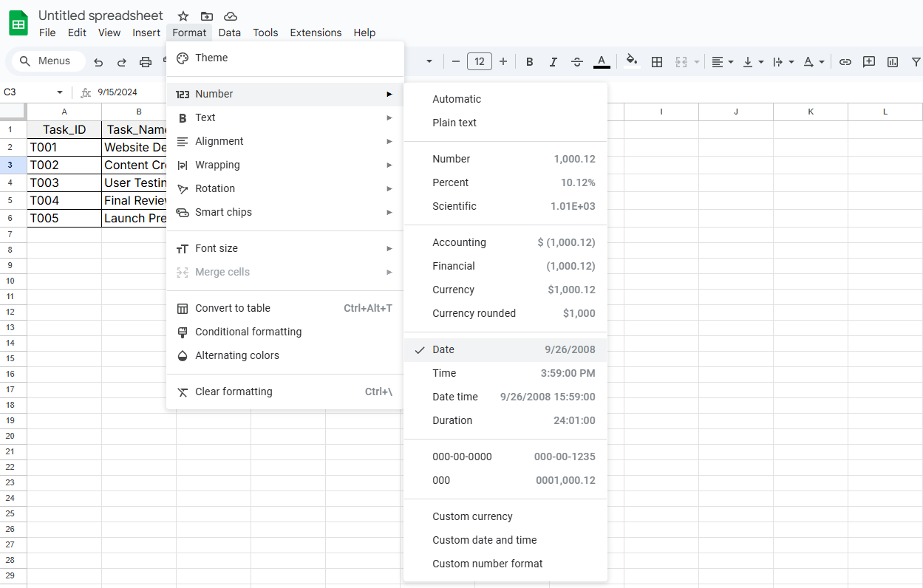This screenshot has width=923, height=588.
Task: Toggle italic text formatting
Action: [553, 62]
